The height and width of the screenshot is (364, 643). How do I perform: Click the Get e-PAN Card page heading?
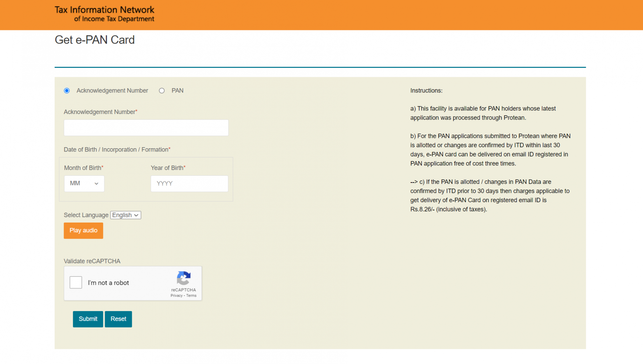(95, 40)
